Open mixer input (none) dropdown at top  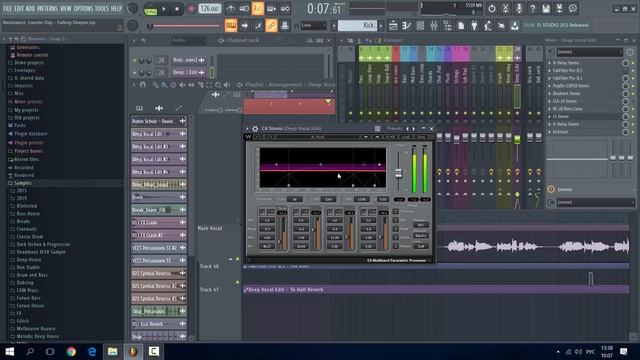[x=589, y=52]
